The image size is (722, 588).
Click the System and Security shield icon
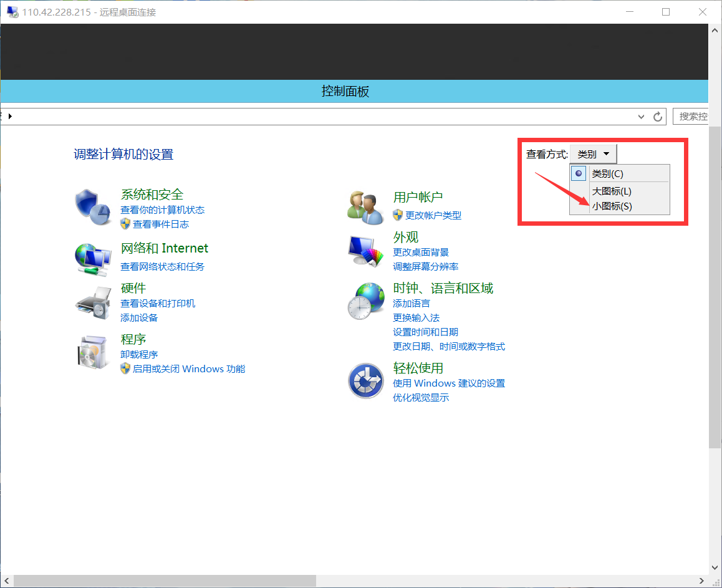point(93,208)
